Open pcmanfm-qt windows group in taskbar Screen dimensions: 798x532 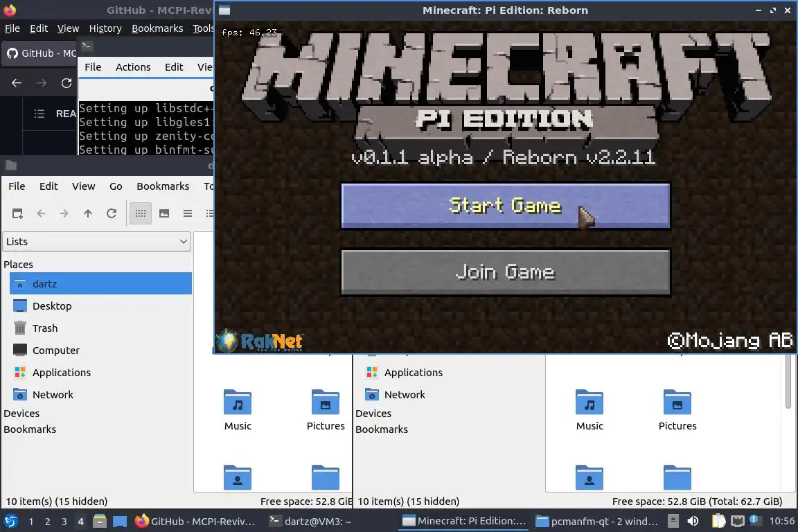[598, 522]
